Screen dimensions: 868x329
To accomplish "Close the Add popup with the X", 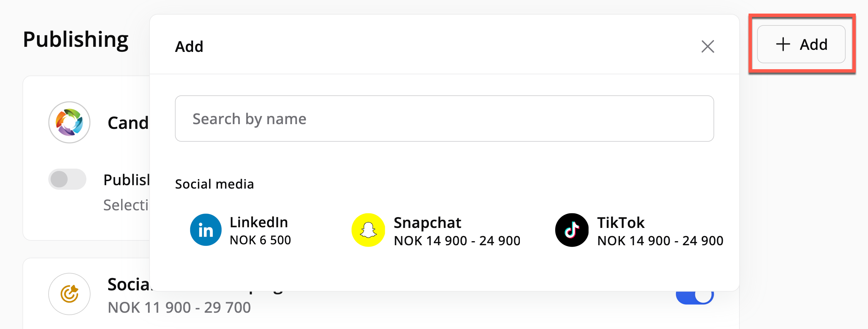I will tap(707, 46).
